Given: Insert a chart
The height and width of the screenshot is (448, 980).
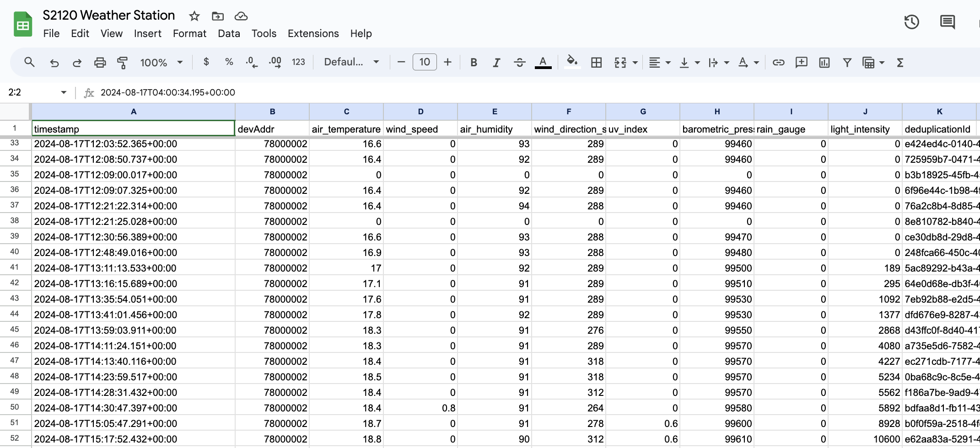Looking at the screenshot, I should coord(824,62).
